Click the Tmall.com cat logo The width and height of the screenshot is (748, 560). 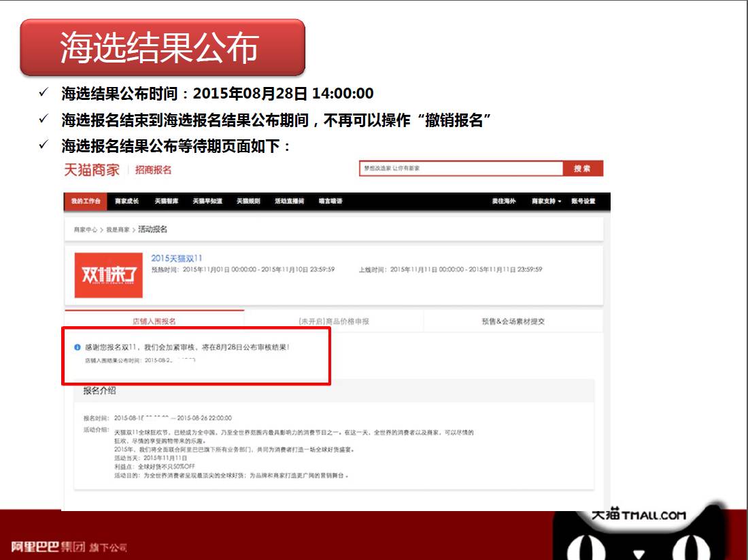[x=639, y=531]
